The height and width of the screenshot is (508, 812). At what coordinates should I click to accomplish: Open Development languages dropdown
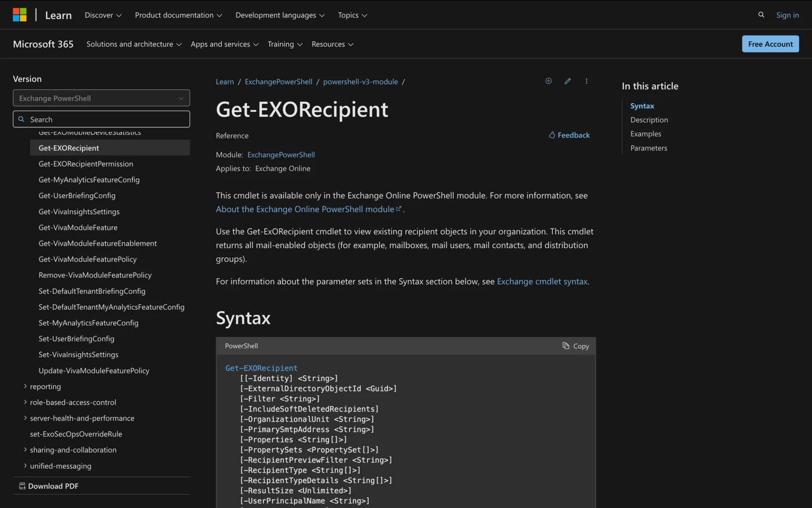coord(280,15)
